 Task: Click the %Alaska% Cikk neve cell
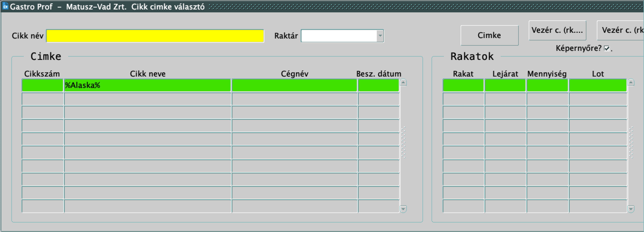148,85
